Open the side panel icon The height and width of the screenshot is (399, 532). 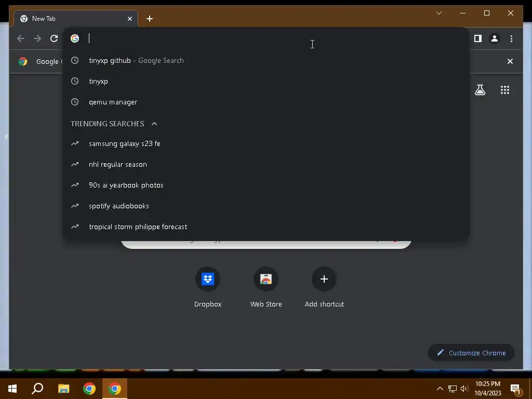pyautogui.click(x=478, y=38)
